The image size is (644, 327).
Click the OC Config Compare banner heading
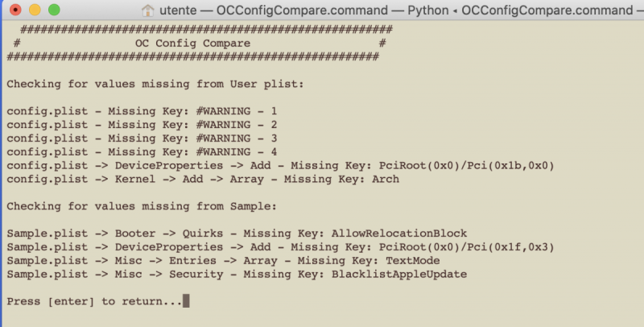[x=192, y=43]
